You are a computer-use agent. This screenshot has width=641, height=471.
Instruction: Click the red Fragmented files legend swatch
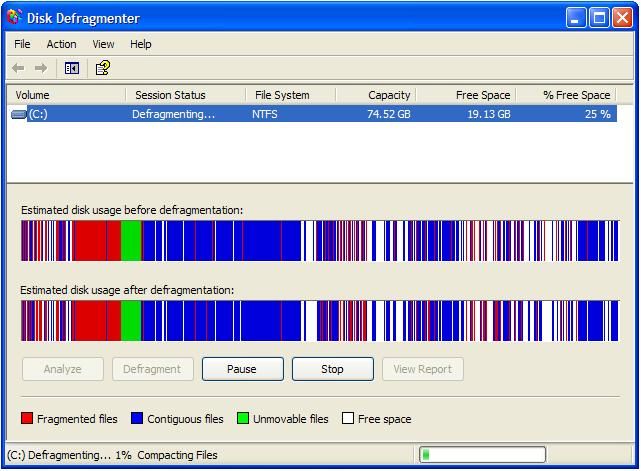click(x=27, y=419)
